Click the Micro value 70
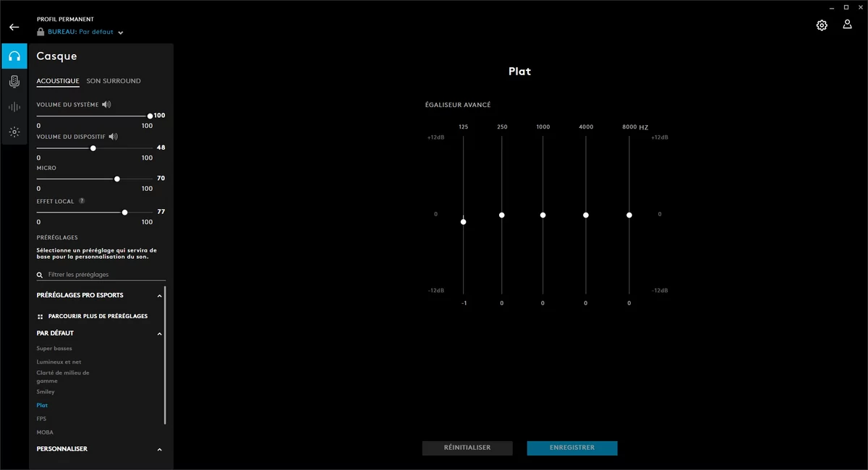 [161, 178]
